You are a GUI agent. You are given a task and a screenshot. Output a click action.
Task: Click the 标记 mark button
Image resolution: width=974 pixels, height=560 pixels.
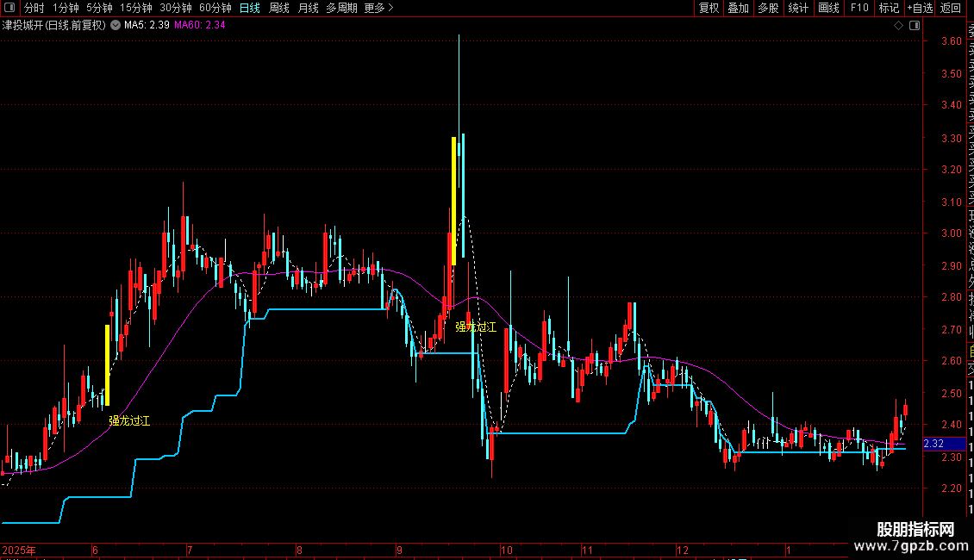tap(889, 8)
